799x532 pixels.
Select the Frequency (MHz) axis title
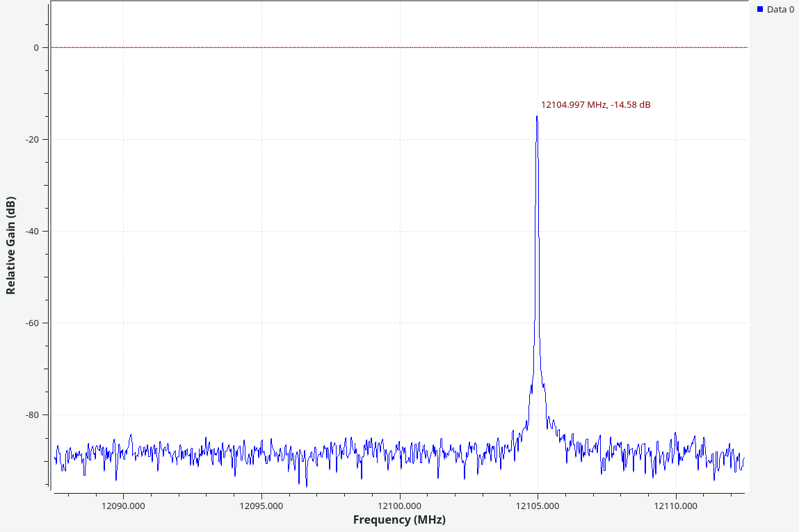click(399, 519)
